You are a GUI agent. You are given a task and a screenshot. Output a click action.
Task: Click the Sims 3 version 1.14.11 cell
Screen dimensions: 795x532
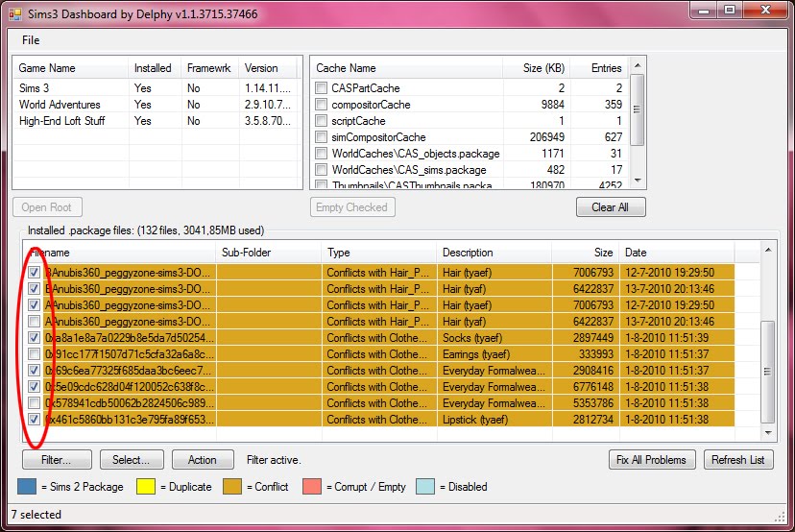[x=268, y=88]
